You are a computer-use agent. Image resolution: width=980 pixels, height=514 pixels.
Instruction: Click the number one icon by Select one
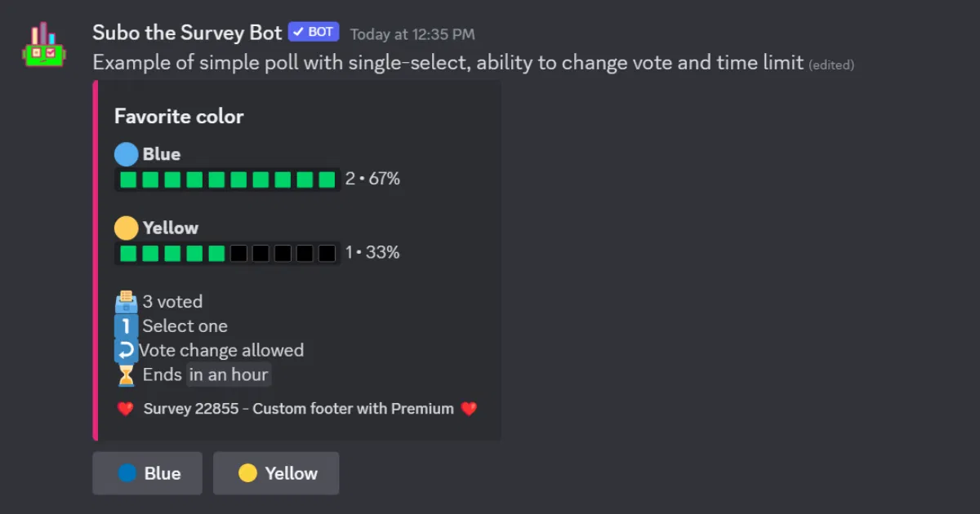(126, 326)
